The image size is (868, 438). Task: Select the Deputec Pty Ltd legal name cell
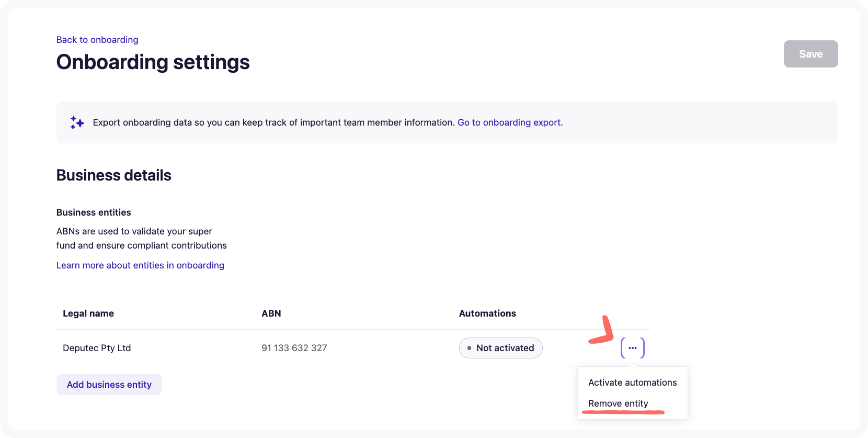[97, 348]
